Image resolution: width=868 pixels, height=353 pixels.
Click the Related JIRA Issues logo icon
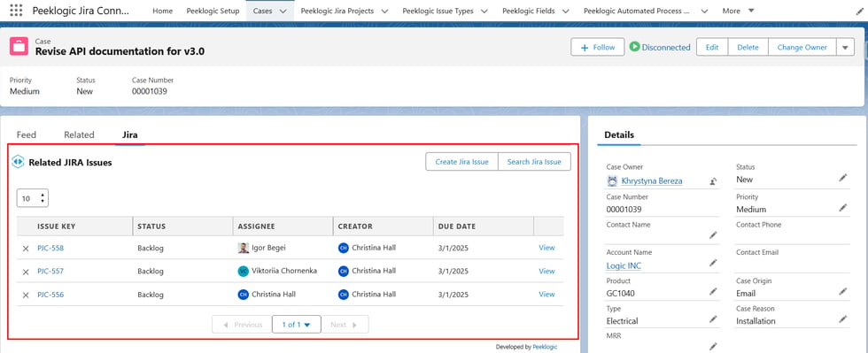coord(18,162)
